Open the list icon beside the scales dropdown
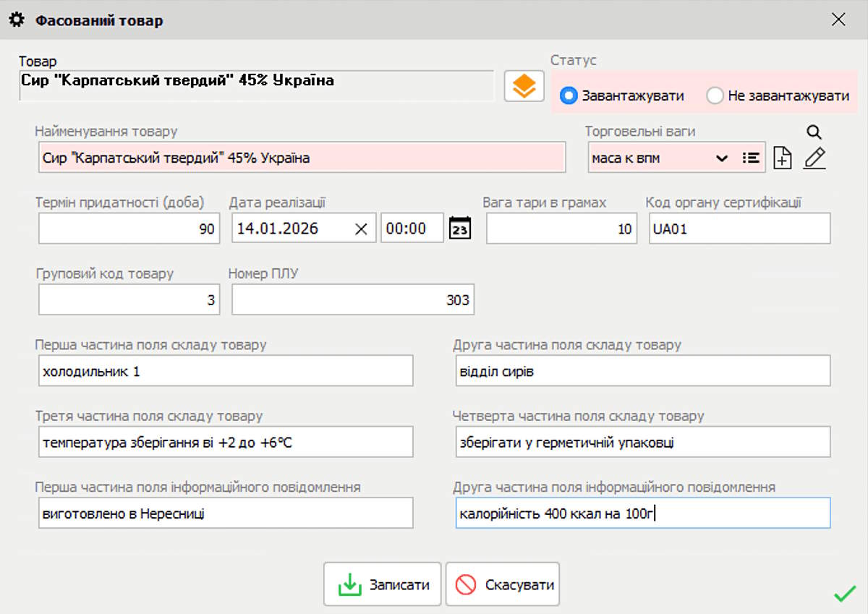Image resolution: width=868 pixels, height=614 pixels. 752,157
